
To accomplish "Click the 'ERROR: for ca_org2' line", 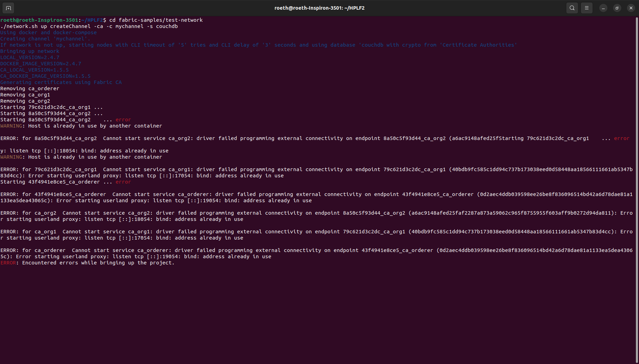I will click(316, 216).
